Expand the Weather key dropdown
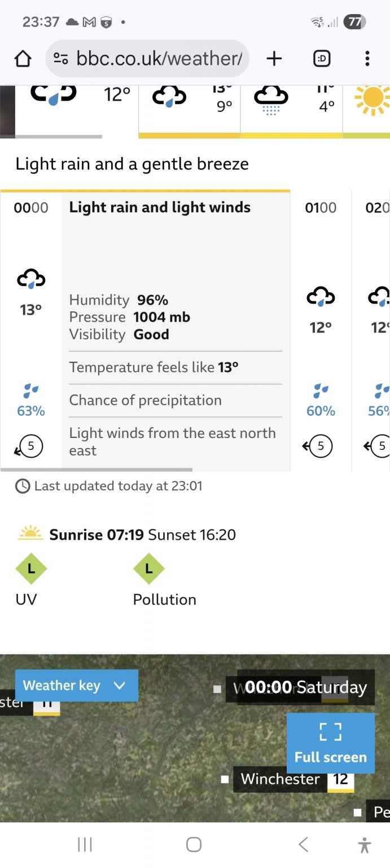 coord(76,685)
